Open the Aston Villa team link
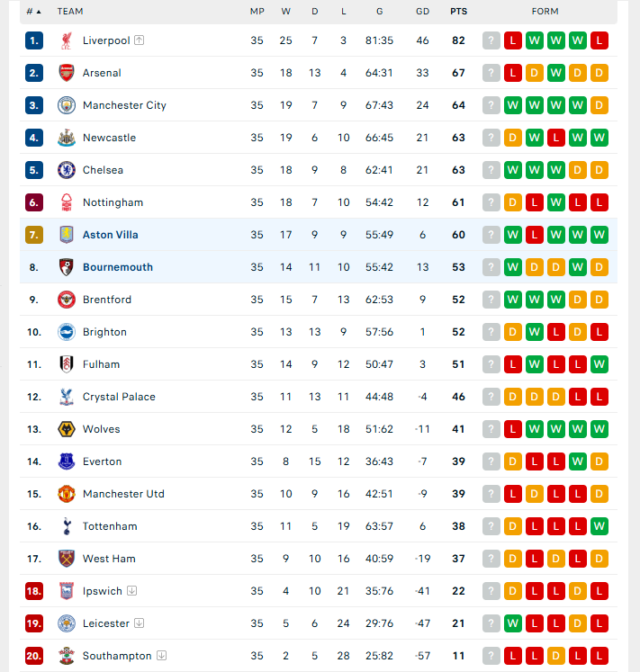 pos(110,235)
